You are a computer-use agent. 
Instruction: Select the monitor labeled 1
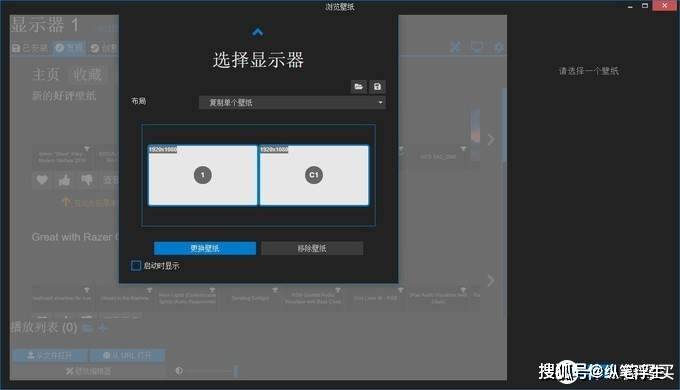click(203, 175)
